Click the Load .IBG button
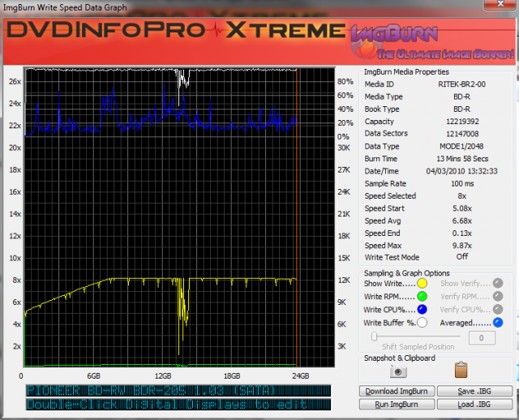519x420 pixels. [x=474, y=405]
